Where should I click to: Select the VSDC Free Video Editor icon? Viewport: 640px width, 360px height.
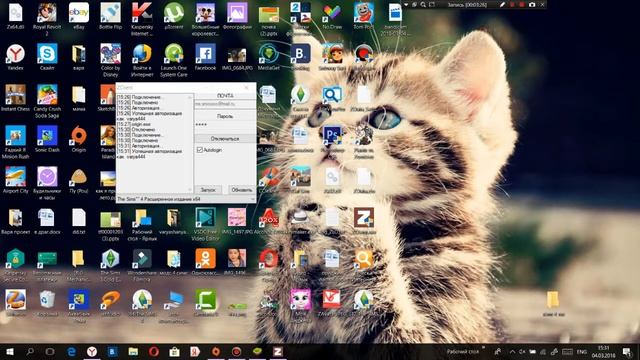pyautogui.click(x=205, y=224)
